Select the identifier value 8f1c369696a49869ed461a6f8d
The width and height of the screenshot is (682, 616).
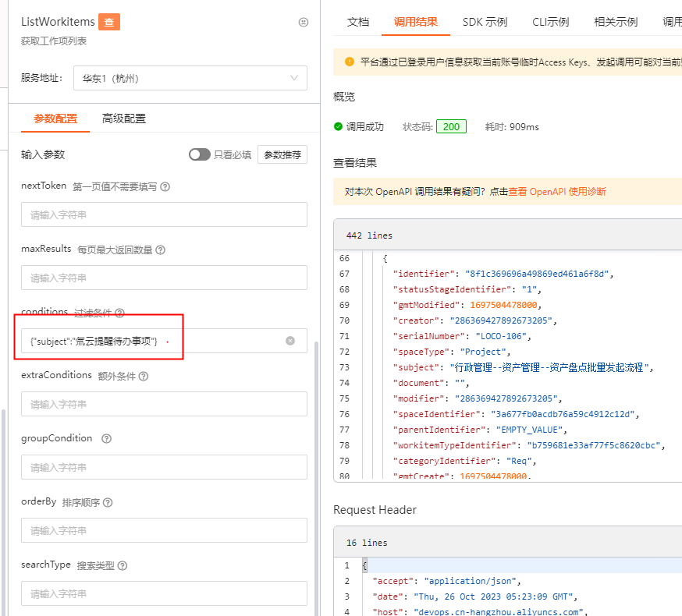click(x=537, y=274)
